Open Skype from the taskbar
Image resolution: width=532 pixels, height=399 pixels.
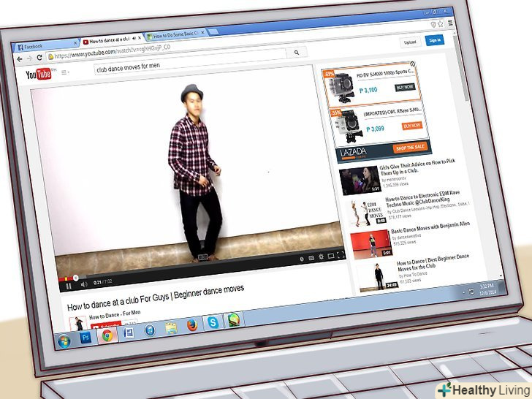[x=213, y=322]
